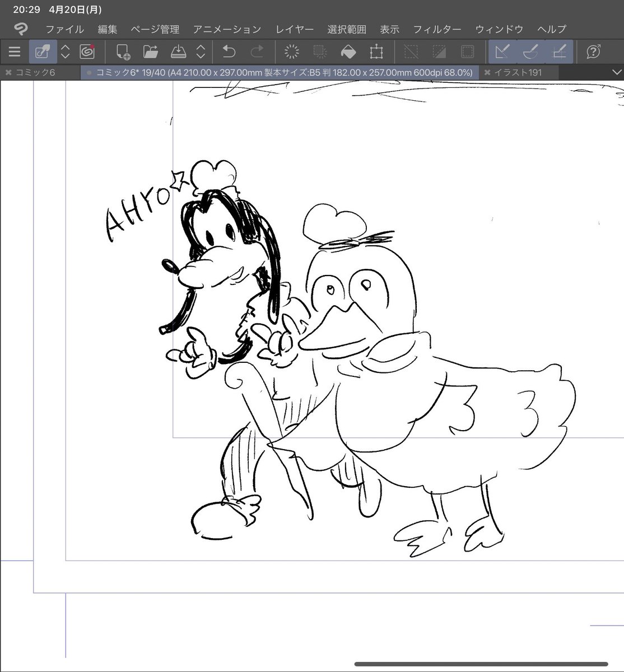Open a file with folder icon
The image size is (624, 672).
(x=150, y=52)
